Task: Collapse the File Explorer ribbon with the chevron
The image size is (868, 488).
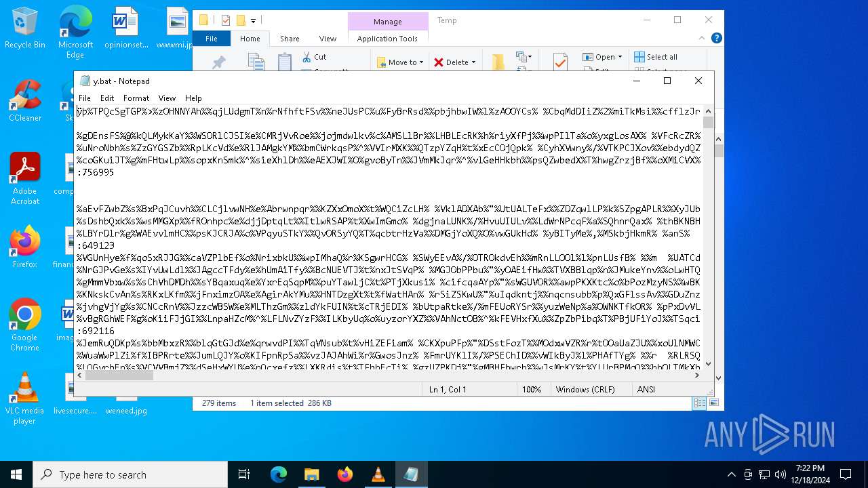Action: click(703, 39)
